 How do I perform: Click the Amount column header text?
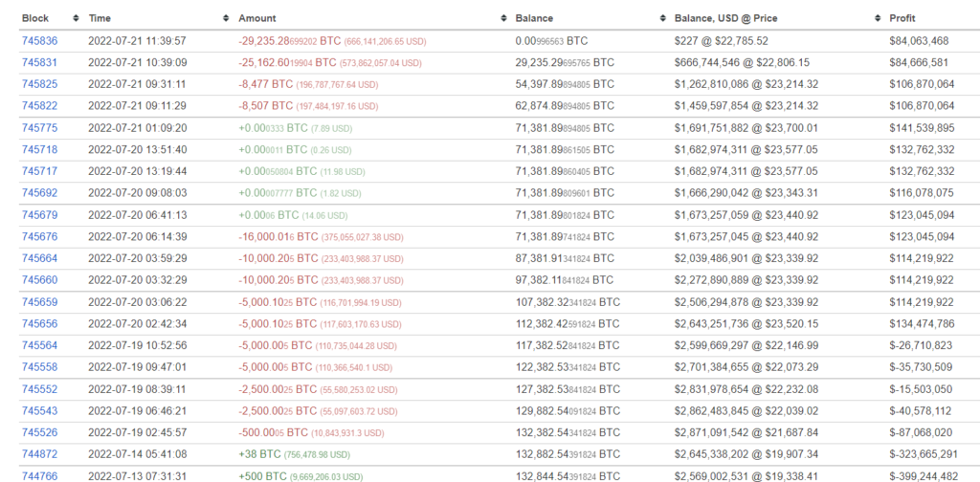point(257,18)
